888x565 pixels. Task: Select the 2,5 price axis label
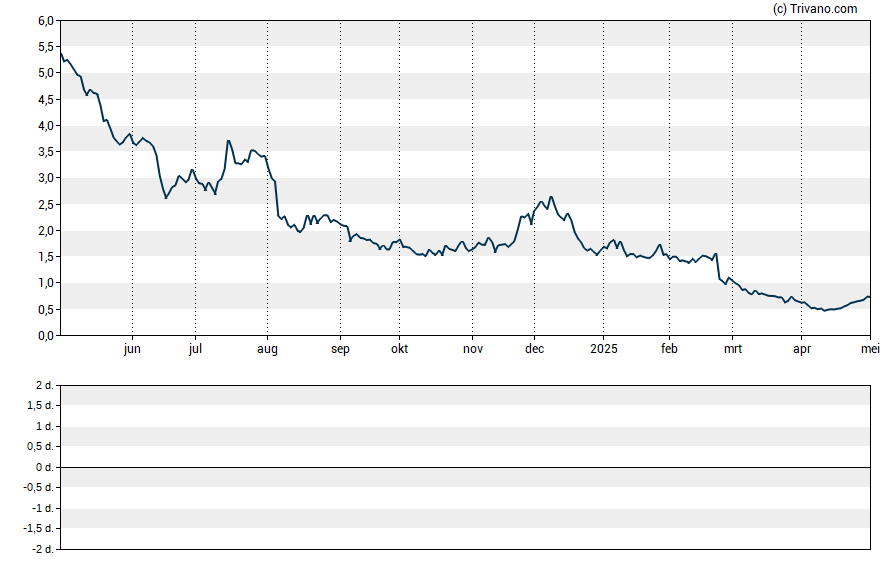tap(46, 204)
